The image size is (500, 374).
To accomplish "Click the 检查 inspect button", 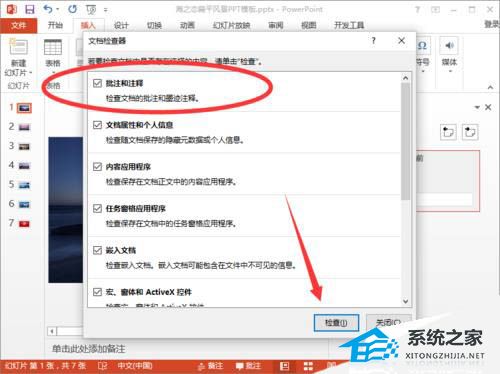I will (336, 323).
